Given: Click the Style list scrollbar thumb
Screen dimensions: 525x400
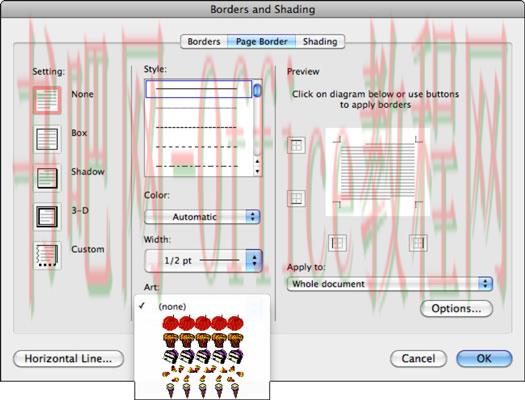Looking at the screenshot, I should (257, 90).
